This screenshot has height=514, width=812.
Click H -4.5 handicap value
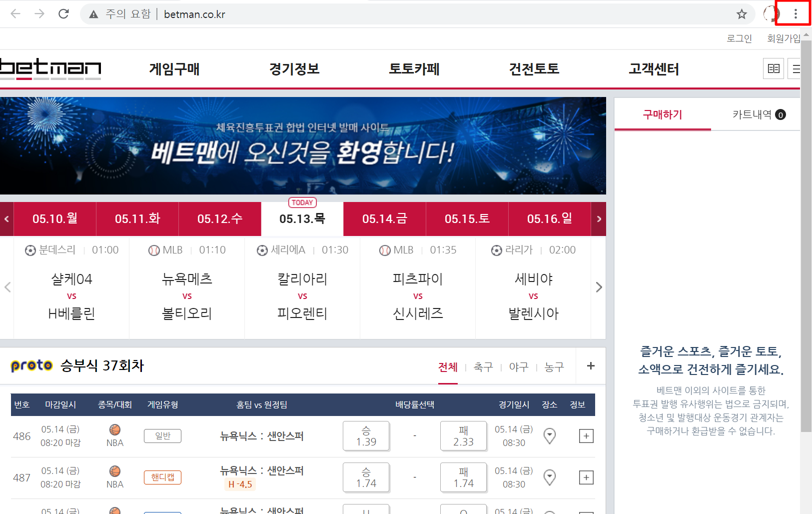(x=240, y=484)
